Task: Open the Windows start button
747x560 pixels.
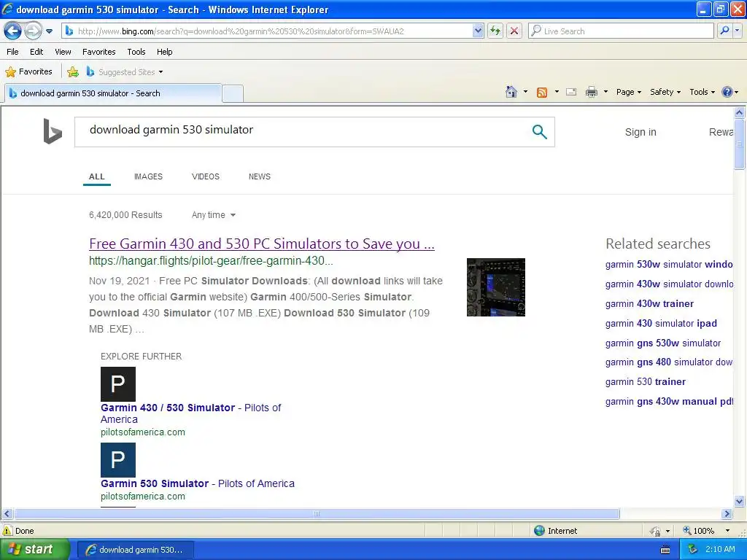Action: (x=35, y=550)
